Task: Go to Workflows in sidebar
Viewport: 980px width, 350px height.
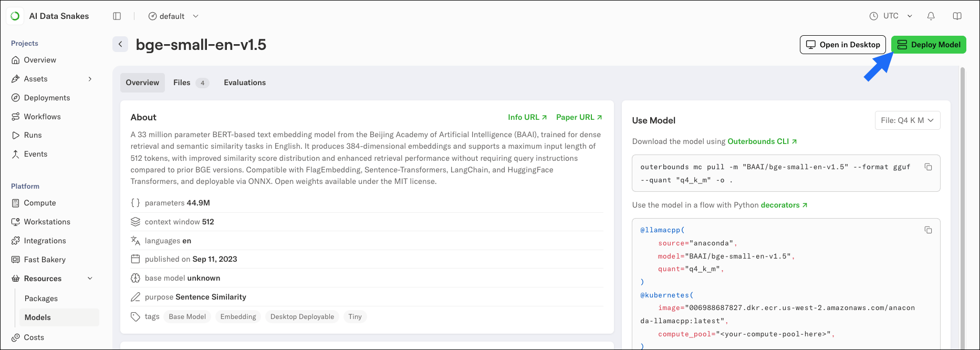Action: [x=42, y=117]
